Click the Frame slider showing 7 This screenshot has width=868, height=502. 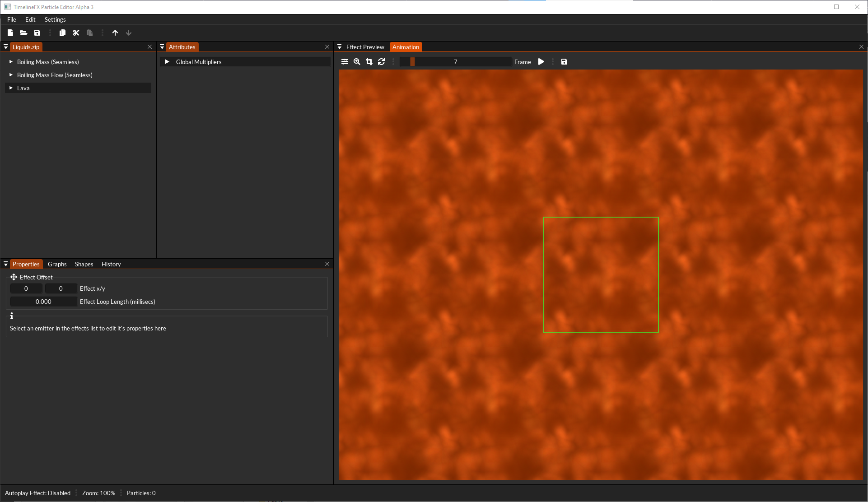(455, 62)
